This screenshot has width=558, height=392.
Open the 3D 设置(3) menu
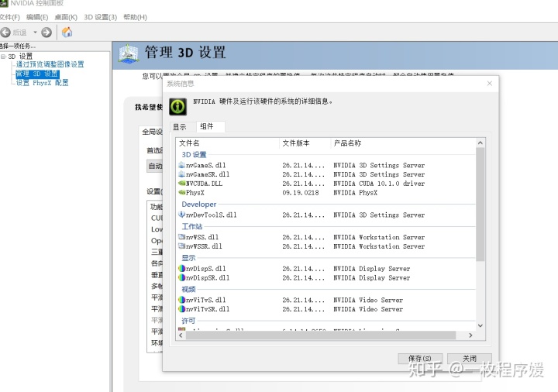(x=100, y=17)
